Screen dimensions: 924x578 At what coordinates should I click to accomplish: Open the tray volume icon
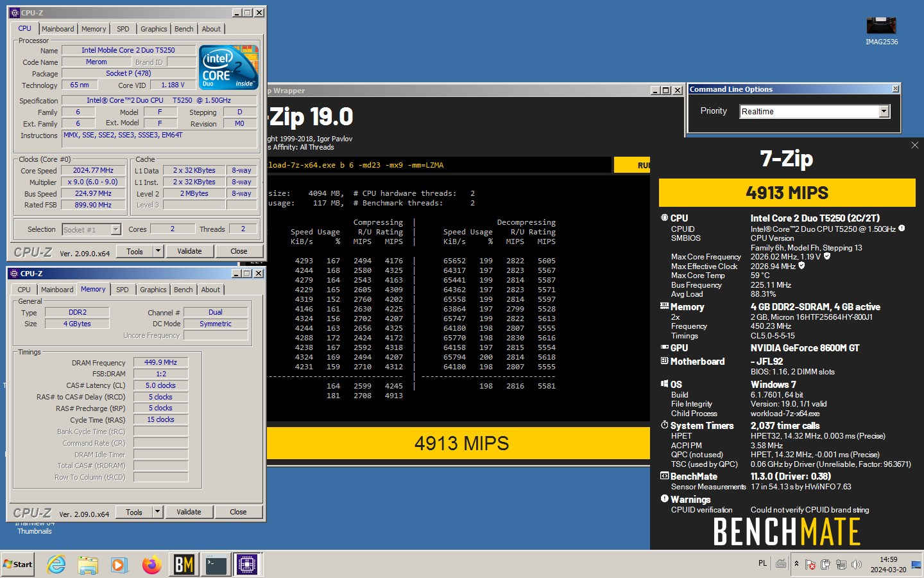pos(856,565)
